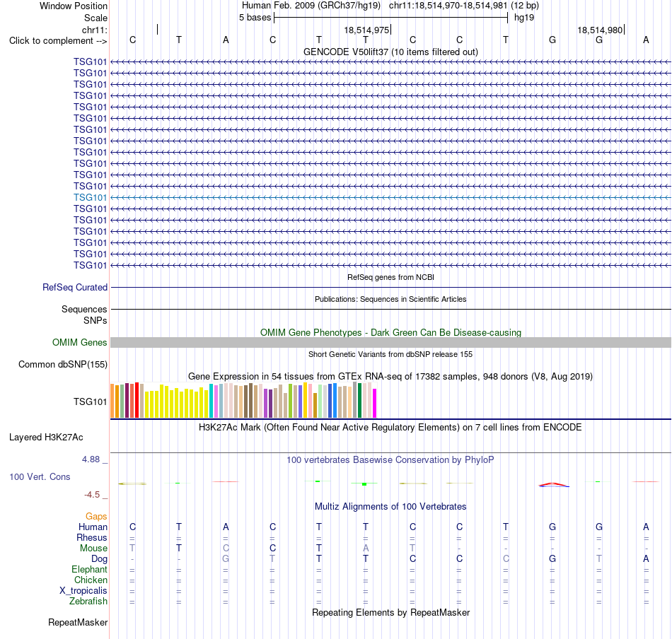The height and width of the screenshot is (639, 672).
Task: Click the 'A' base in the Mouse row
Action: click(366, 549)
